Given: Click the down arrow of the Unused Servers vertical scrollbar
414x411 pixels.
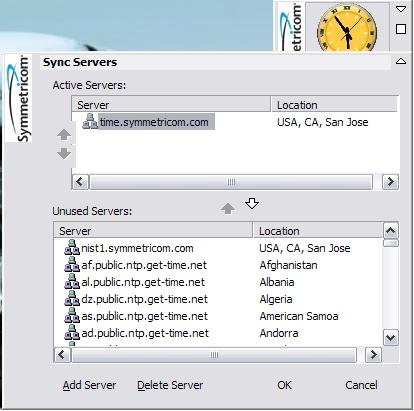Looking at the screenshot, I should point(390,338).
